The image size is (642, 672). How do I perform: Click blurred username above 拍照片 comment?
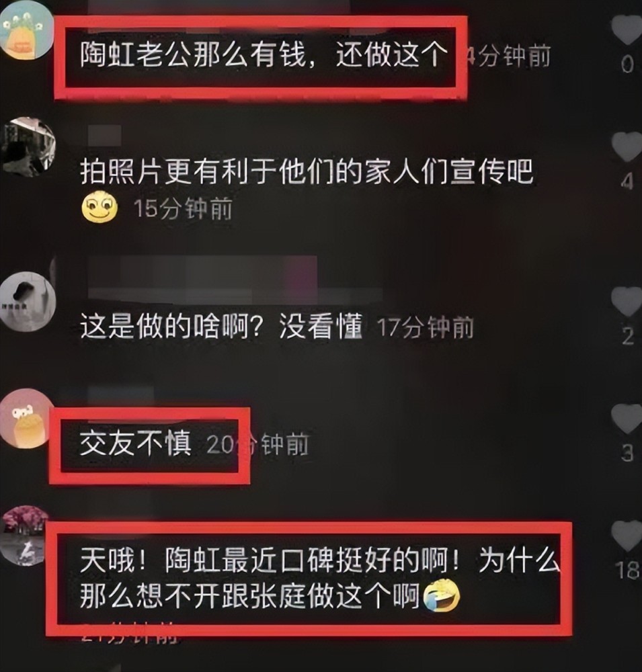[105, 136]
